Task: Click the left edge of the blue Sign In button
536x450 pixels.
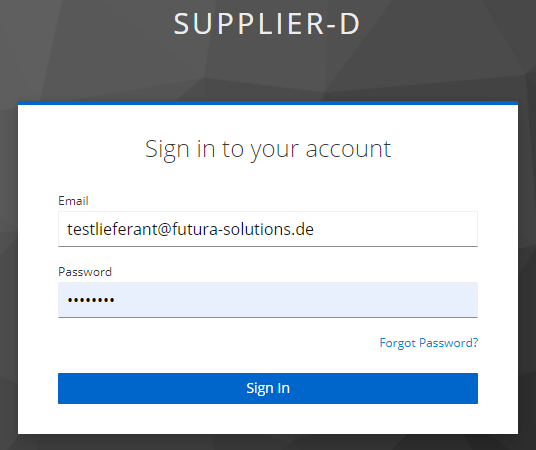Action: [61, 388]
